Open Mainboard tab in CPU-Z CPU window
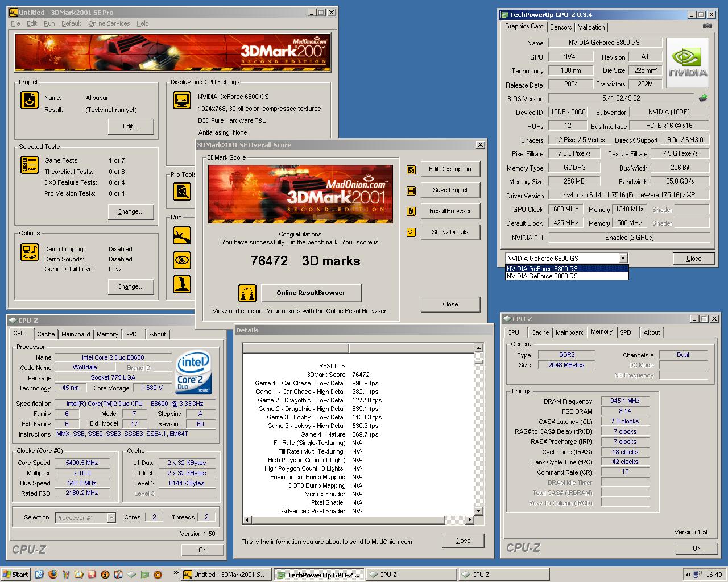The image size is (728, 582). coord(76,335)
